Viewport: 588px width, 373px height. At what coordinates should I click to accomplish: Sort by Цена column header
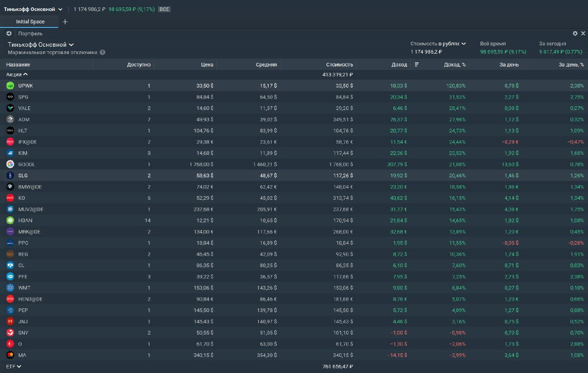(207, 65)
